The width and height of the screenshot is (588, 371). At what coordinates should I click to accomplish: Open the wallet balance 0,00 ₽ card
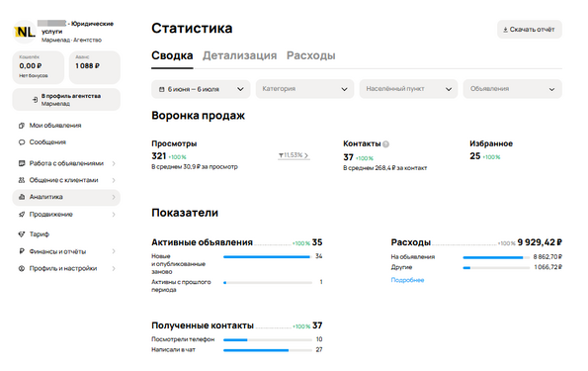pyautogui.click(x=38, y=67)
